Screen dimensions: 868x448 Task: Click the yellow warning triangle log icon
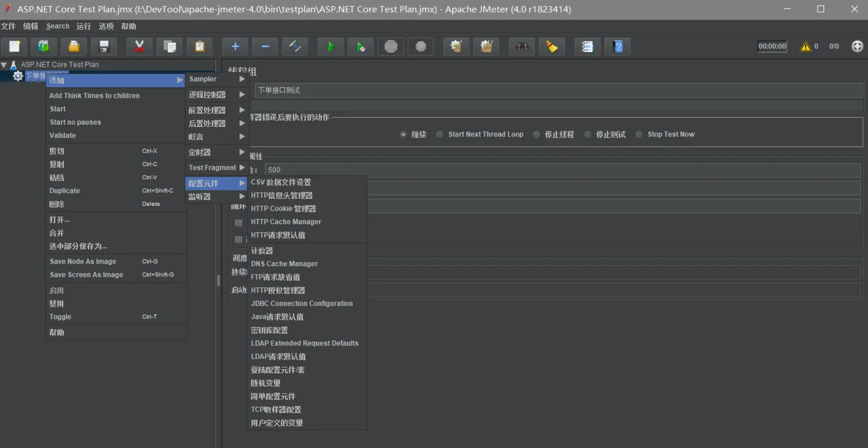805,47
